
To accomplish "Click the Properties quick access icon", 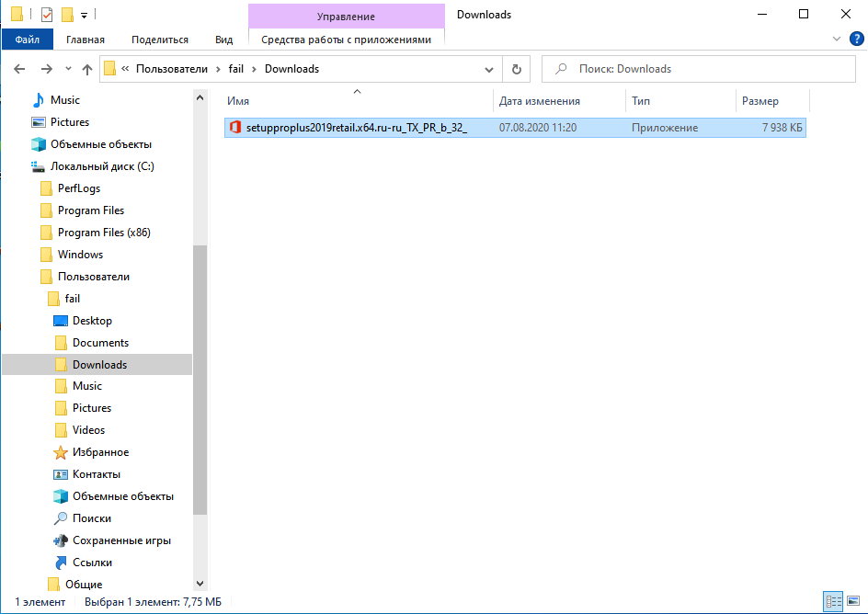I will pyautogui.click(x=47, y=15).
